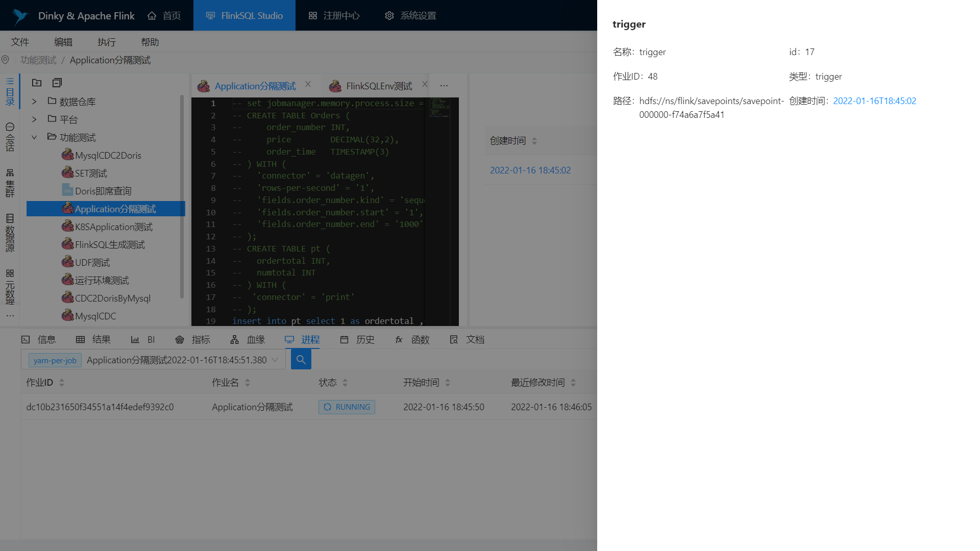Switch to the 血缘 tab

pyautogui.click(x=248, y=340)
